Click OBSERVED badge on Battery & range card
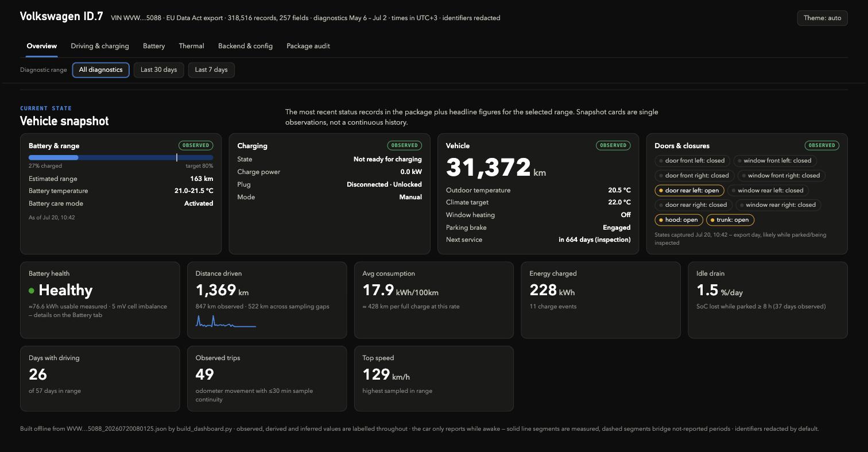Viewport: 868px width, 452px height. pyautogui.click(x=196, y=145)
